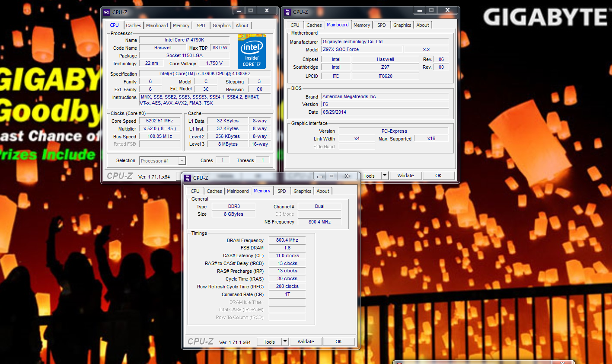Open the Graphics tab in the Mainboard window
The image size is (612, 364).
402,25
